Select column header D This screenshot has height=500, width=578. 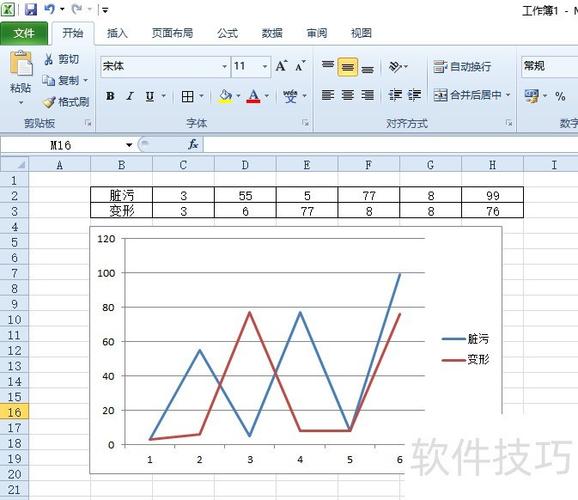[245, 165]
